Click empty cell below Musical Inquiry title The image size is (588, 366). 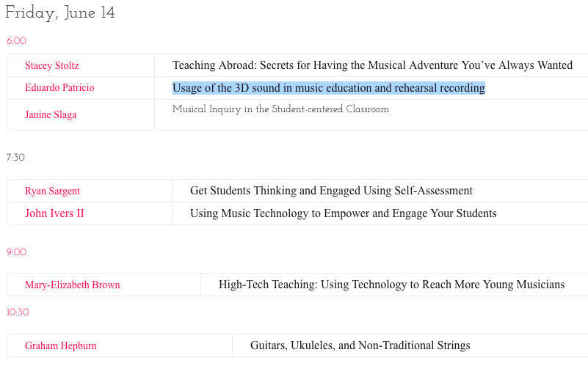pos(371,123)
